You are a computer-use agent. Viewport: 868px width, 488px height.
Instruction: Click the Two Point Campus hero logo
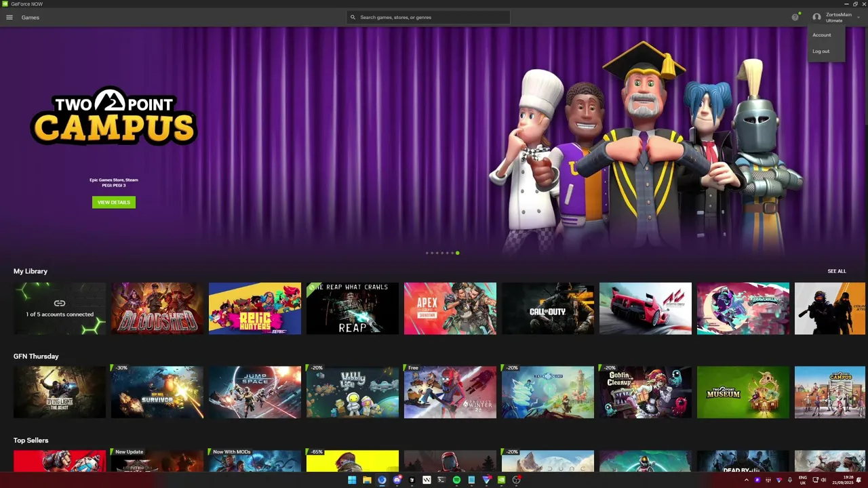114,115
